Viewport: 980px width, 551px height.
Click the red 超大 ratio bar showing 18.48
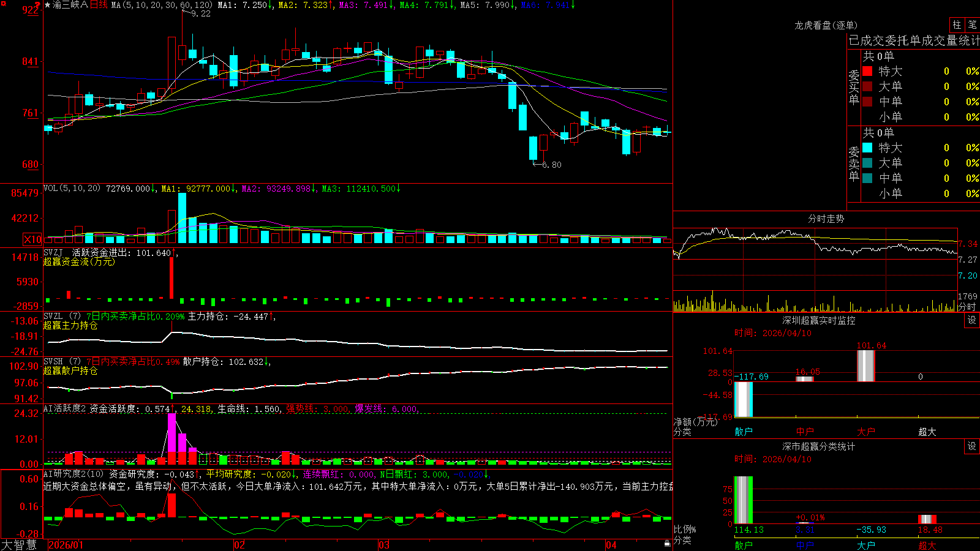click(x=927, y=520)
